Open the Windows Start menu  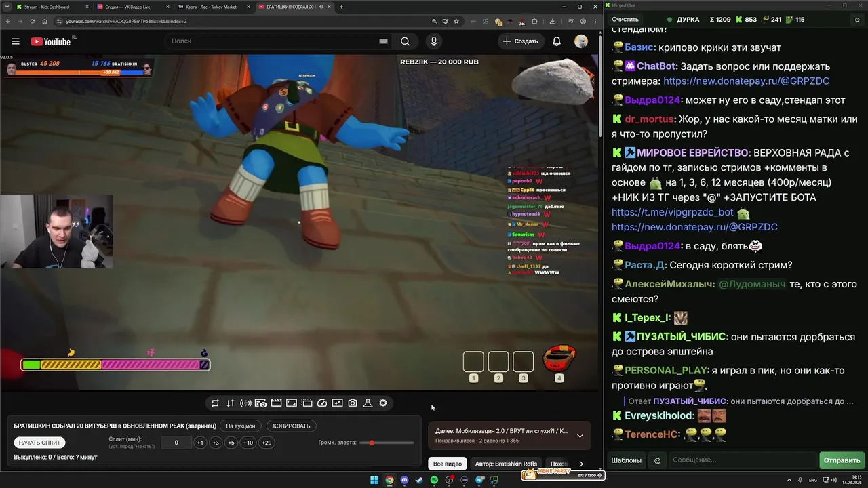374,481
